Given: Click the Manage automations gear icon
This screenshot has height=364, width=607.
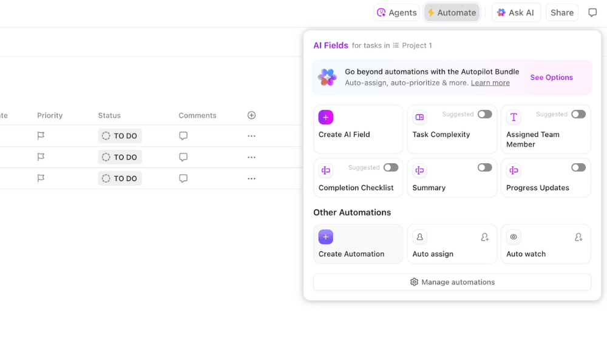Looking at the screenshot, I should point(414,282).
